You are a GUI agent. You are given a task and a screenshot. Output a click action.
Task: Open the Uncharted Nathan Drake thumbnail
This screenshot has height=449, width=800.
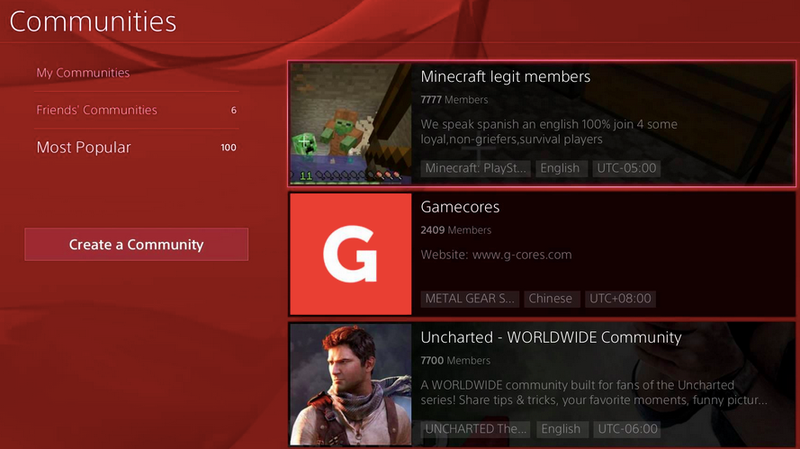click(351, 384)
